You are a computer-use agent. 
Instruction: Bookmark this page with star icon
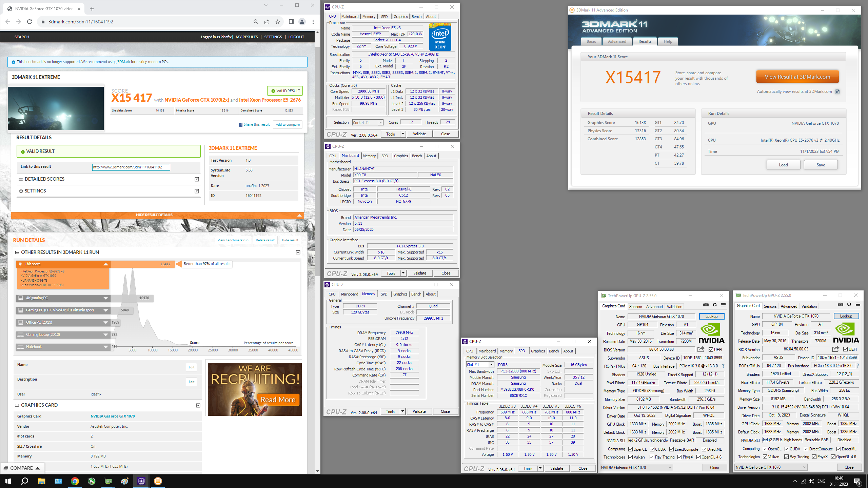pos(278,22)
